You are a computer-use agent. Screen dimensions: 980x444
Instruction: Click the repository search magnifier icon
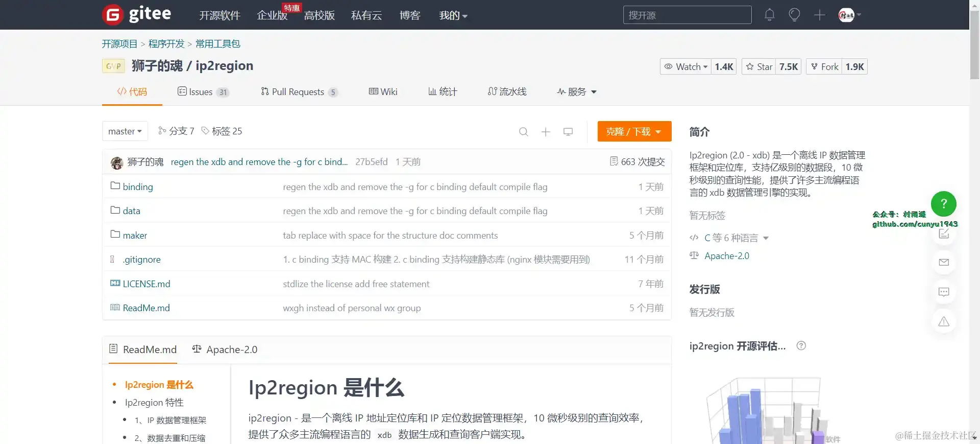click(523, 132)
